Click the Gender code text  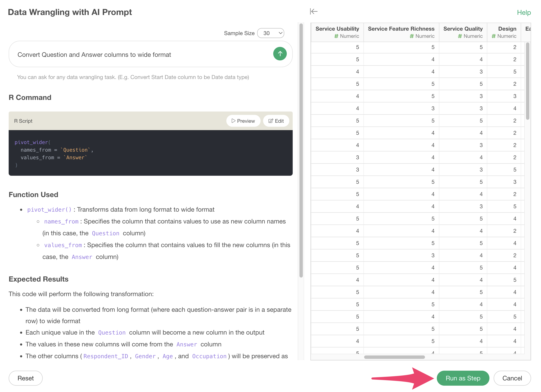[145, 356]
